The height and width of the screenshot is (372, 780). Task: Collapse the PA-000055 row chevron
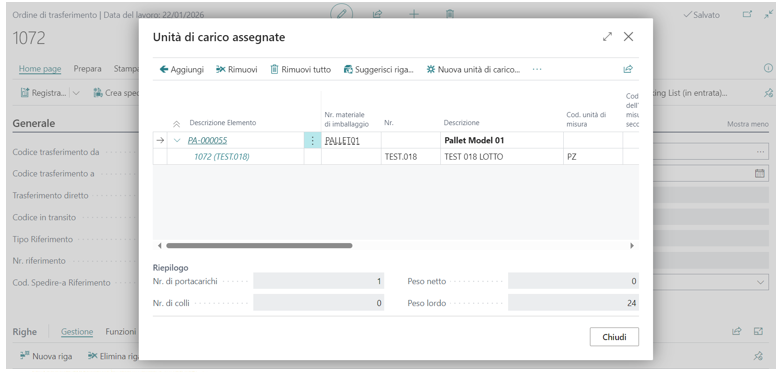pyautogui.click(x=177, y=141)
